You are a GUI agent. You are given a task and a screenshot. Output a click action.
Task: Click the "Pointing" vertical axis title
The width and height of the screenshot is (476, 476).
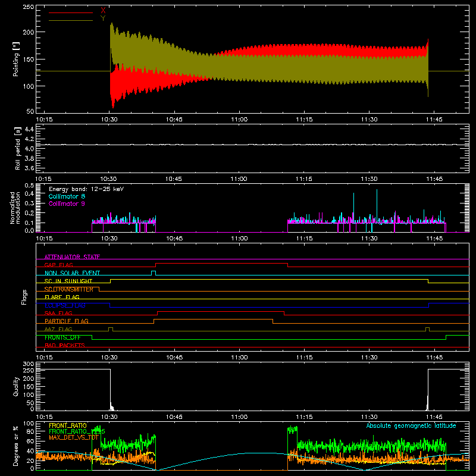(x=16, y=59)
